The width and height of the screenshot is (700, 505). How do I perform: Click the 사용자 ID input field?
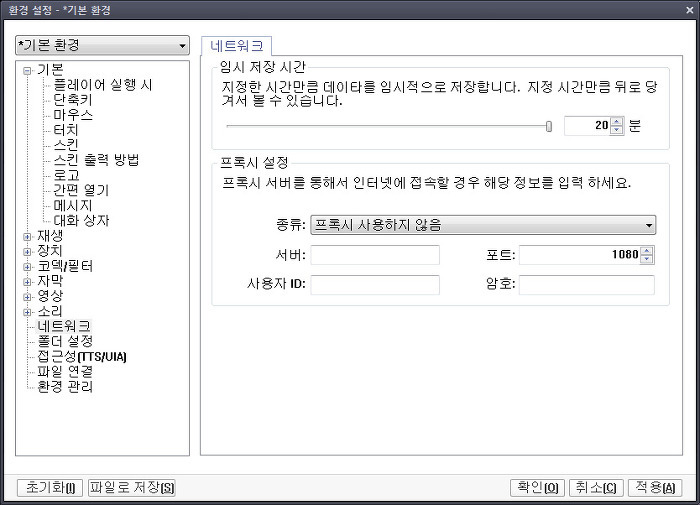pyautogui.click(x=375, y=285)
